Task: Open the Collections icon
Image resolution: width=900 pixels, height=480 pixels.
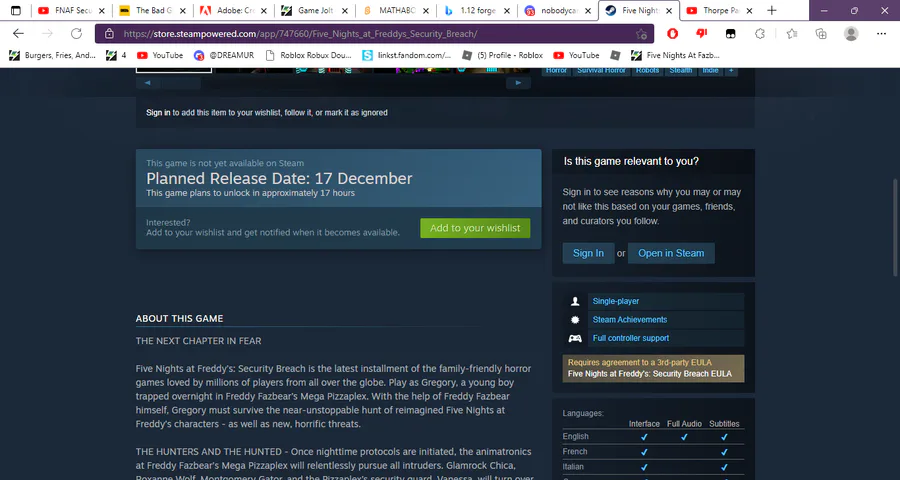Action: point(821,34)
